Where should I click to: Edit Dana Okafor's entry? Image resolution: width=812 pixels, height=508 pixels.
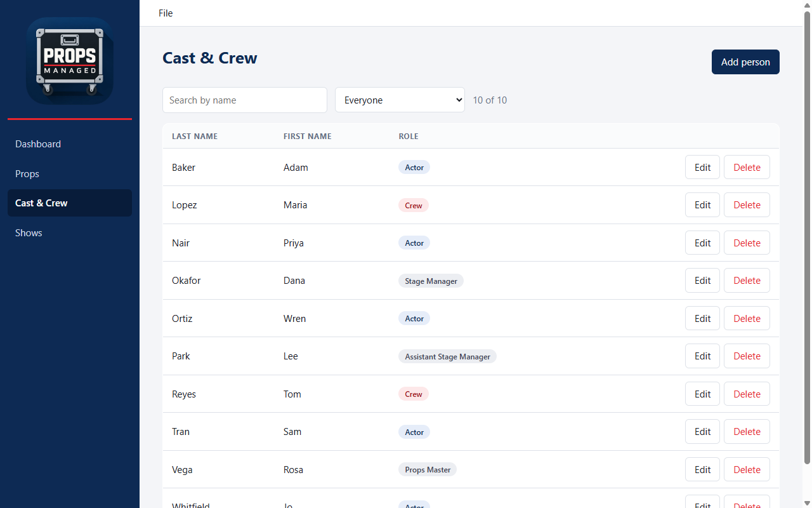pyautogui.click(x=702, y=281)
